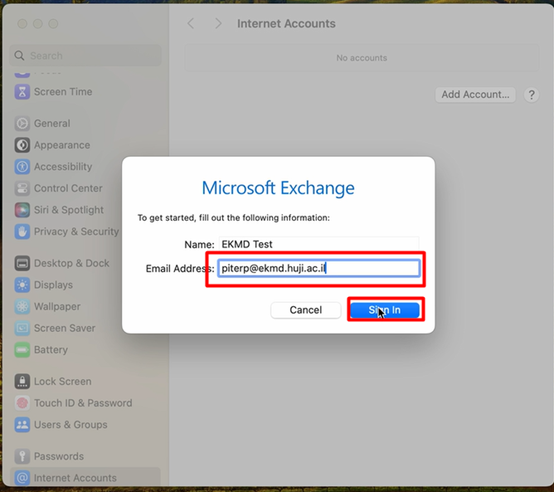Click the Email Address input field
Image resolution: width=554 pixels, height=492 pixels.
coord(319,268)
